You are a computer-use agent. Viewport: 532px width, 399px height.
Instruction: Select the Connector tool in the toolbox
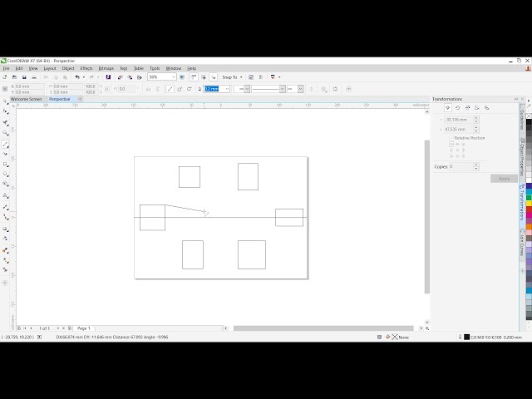(x=5, y=217)
